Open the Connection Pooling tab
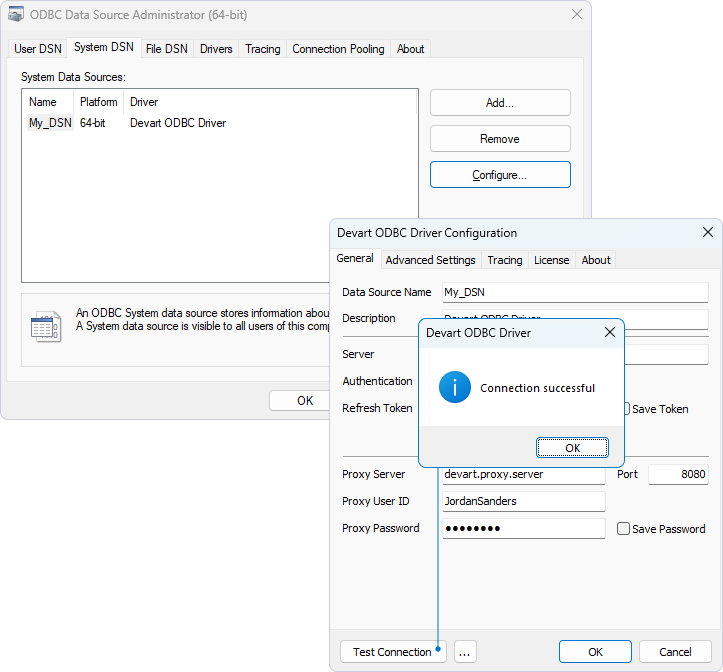723x672 pixels. point(338,48)
